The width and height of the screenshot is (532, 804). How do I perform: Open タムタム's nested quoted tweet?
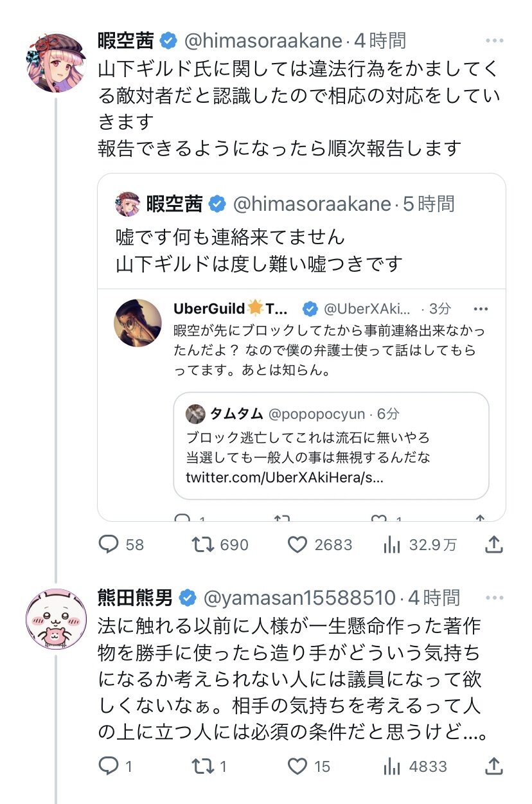[331, 445]
